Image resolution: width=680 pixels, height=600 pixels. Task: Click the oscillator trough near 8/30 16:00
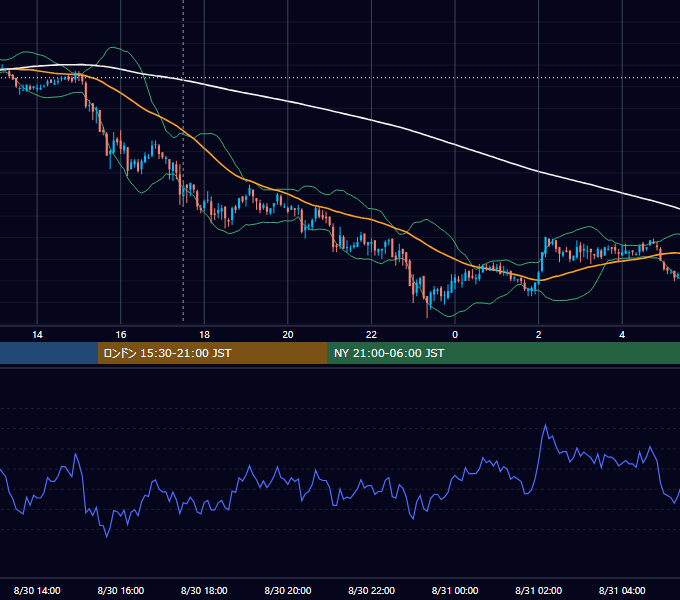[x=107, y=536]
